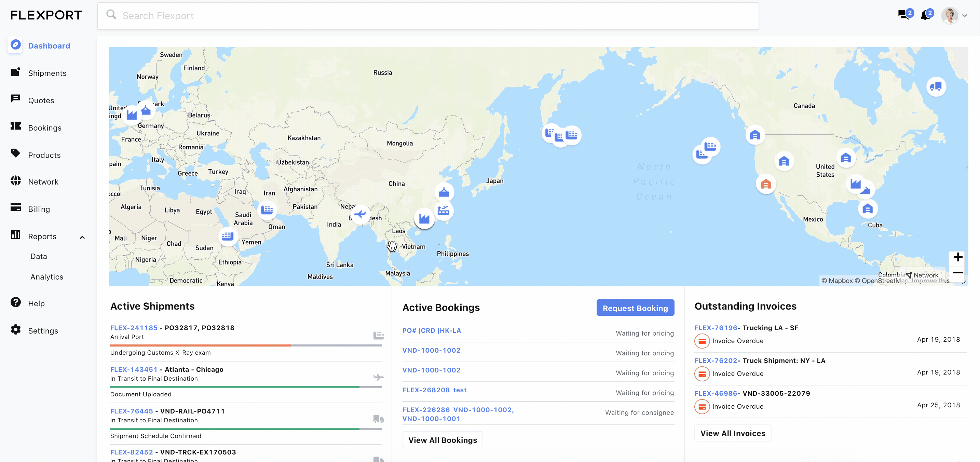The height and width of the screenshot is (462, 980).
Task: Open the messages chat icon
Action: click(903, 15)
